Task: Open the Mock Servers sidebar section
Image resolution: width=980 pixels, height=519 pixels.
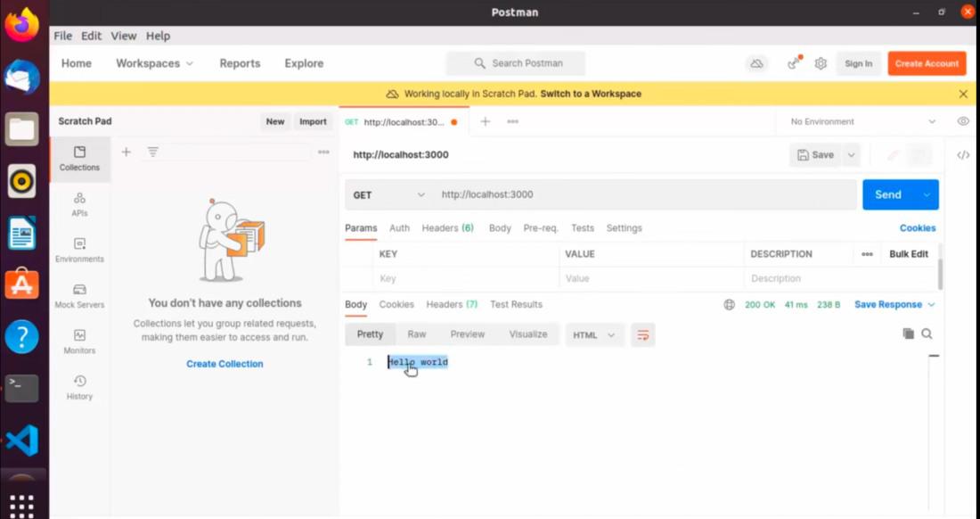Action: pyautogui.click(x=79, y=296)
